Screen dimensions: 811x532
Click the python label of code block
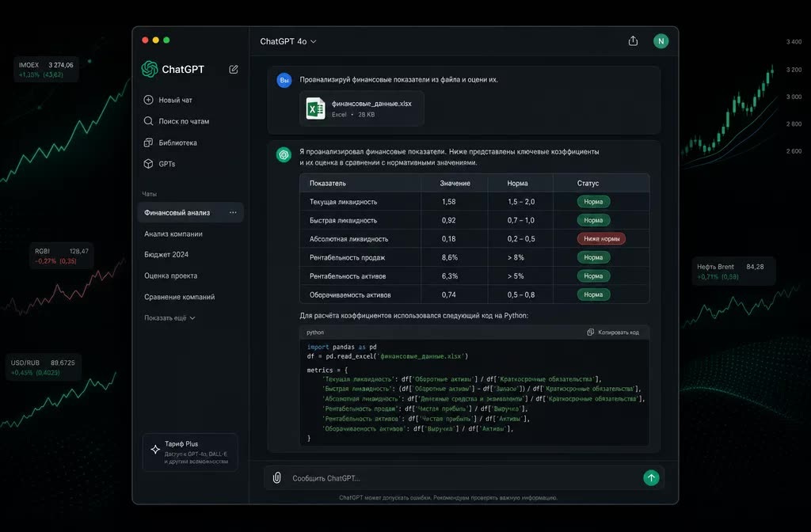[x=315, y=332]
